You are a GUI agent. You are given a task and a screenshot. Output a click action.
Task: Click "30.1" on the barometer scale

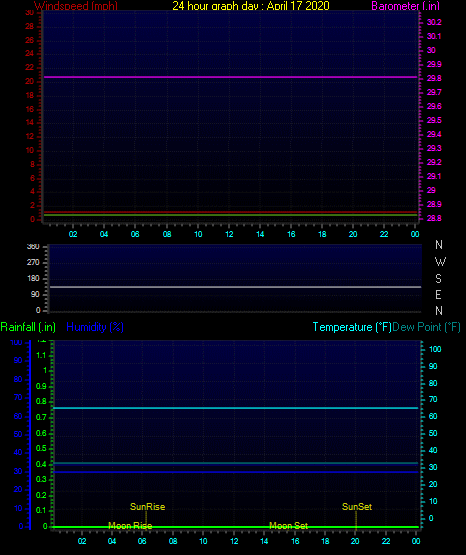tap(434, 36)
